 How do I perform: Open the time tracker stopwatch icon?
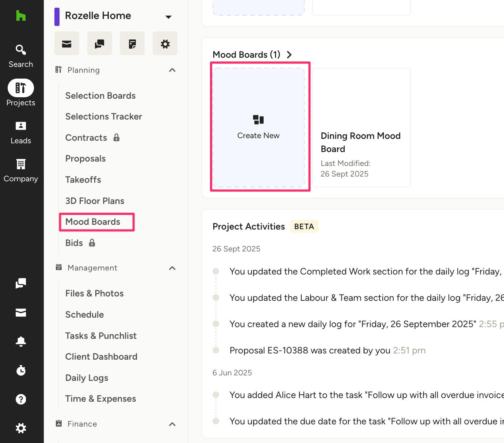21,370
